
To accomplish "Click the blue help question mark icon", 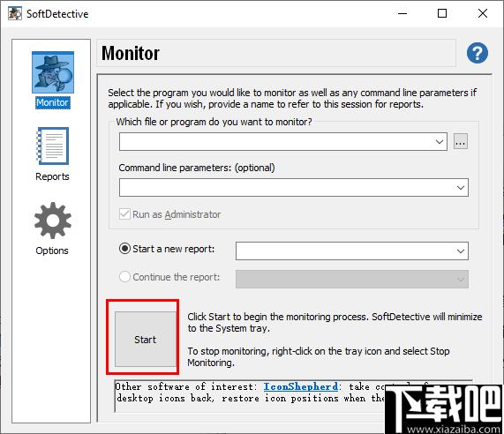I will tap(477, 53).
